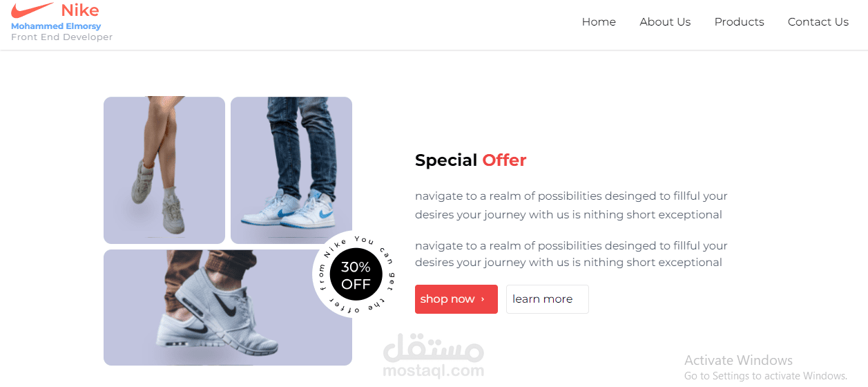Viewport: 868px width, 387px height.
Task: Click the Special Offer heading
Action: click(x=470, y=160)
